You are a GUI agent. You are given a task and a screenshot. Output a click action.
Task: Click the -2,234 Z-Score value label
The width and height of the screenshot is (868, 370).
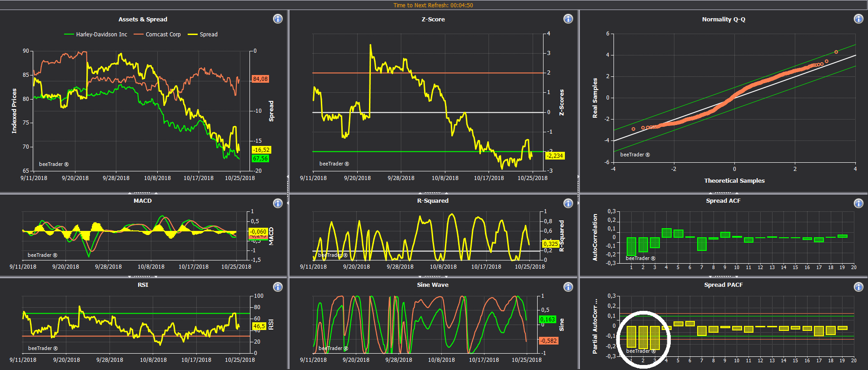[555, 156]
